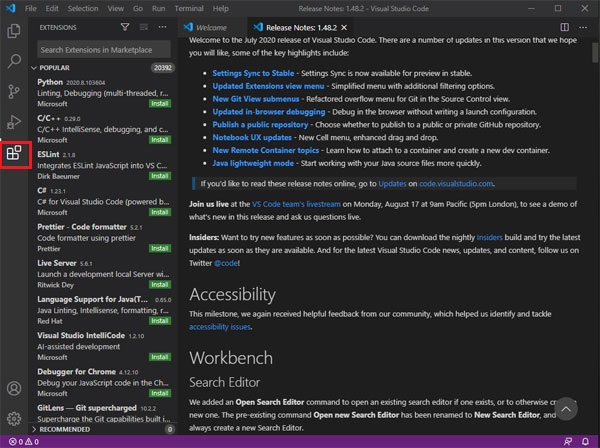600x448 pixels.
Task: Open the Run and Debug view
Action: (x=14, y=122)
